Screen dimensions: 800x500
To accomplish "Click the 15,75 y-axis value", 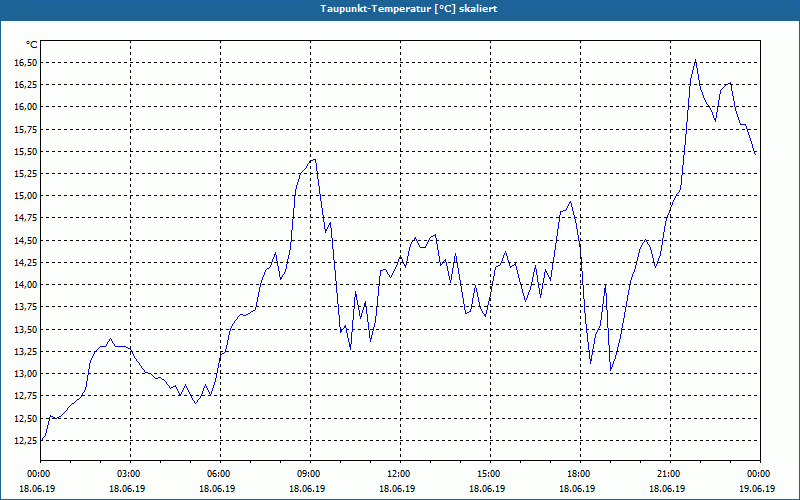I will [x=25, y=129].
